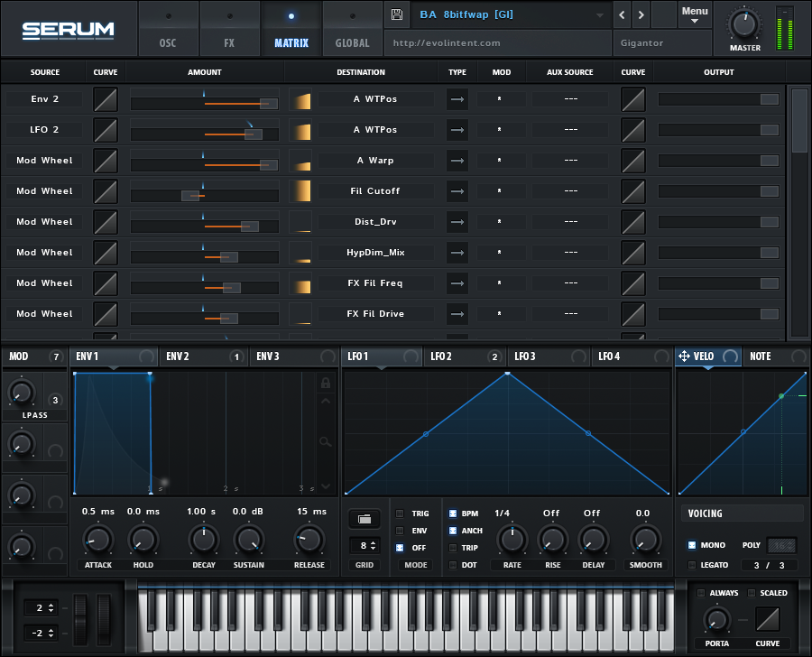The height and width of the screenshot is (657, 812).
Task: Click the envelope scroll up chevron
Action: point(325,401)
